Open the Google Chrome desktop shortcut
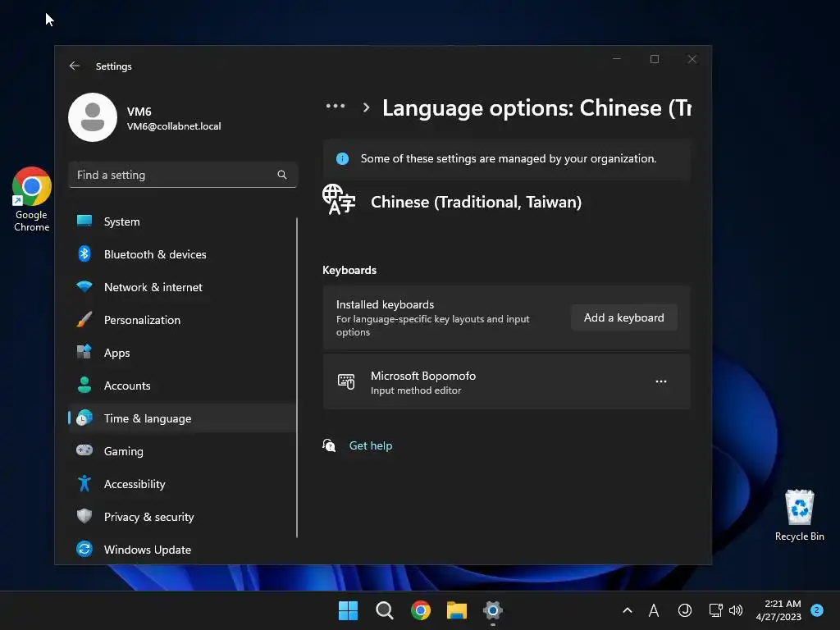The image size is (840, 630). click(32, 199)
